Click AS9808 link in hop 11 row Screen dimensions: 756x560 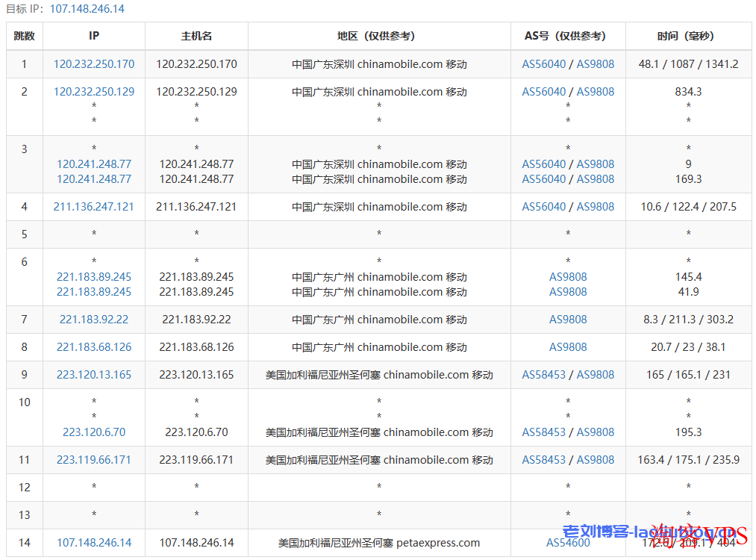pos(596,460)
